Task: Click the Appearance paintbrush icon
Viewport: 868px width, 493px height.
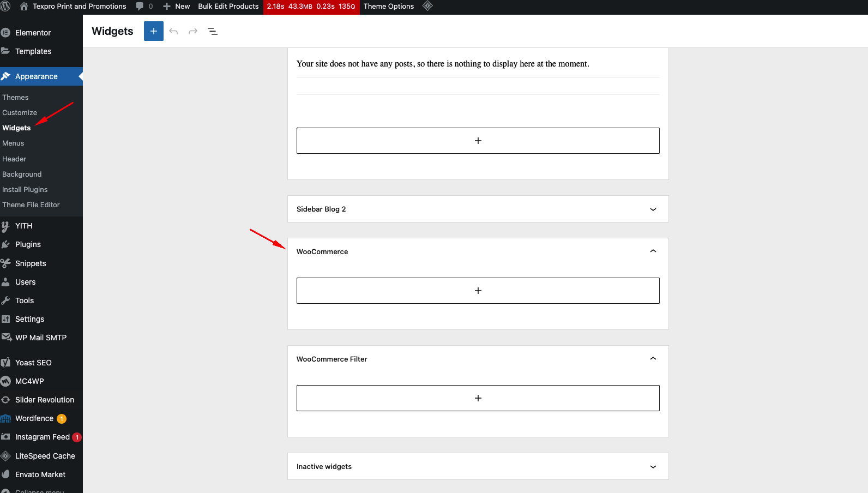Action: [5, 76]
